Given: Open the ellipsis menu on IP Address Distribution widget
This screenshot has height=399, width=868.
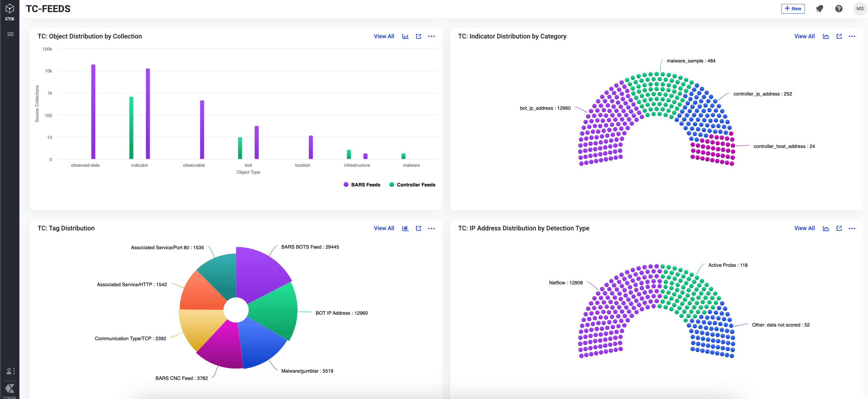Looking at the screenshot, I should click(853, 228).
